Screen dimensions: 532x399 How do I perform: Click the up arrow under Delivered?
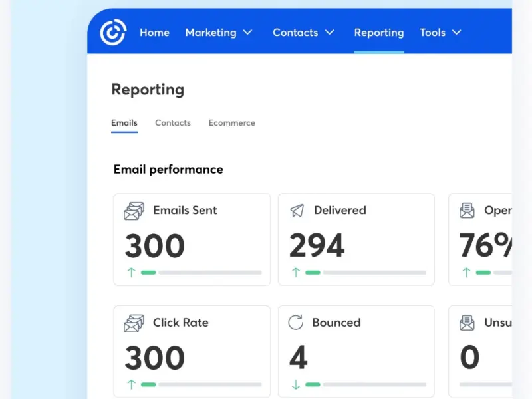coord(296,273)
